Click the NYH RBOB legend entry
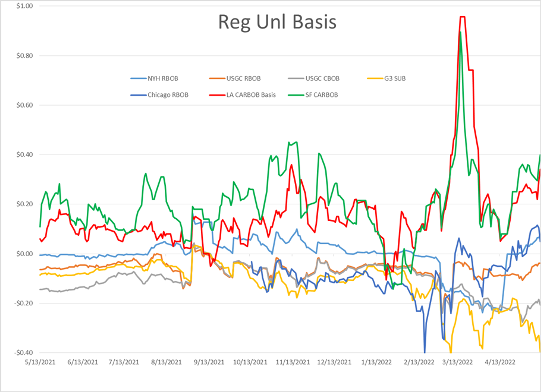This screenshot has height=392, width=541. tap(154, 78)
